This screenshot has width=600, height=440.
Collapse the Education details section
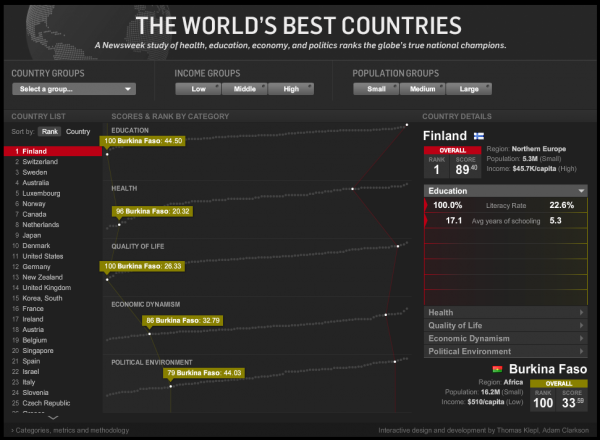505,191
